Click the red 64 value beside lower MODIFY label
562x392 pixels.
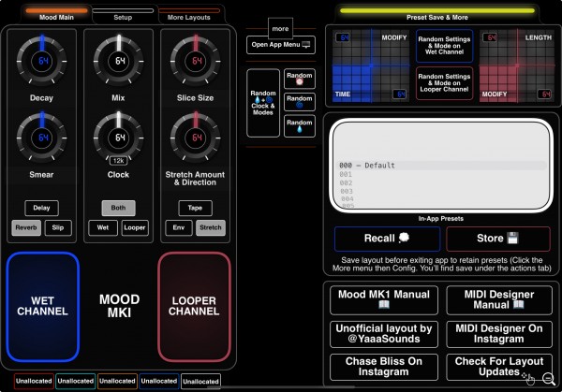(545, 94)
